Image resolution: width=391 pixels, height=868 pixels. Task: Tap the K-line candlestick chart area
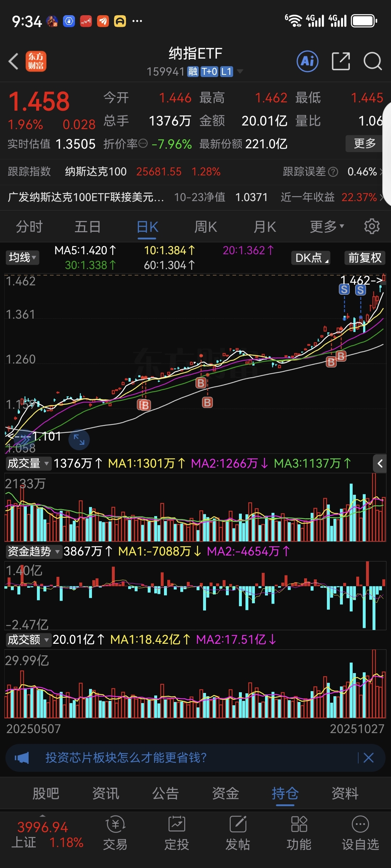tap(195, 363)
